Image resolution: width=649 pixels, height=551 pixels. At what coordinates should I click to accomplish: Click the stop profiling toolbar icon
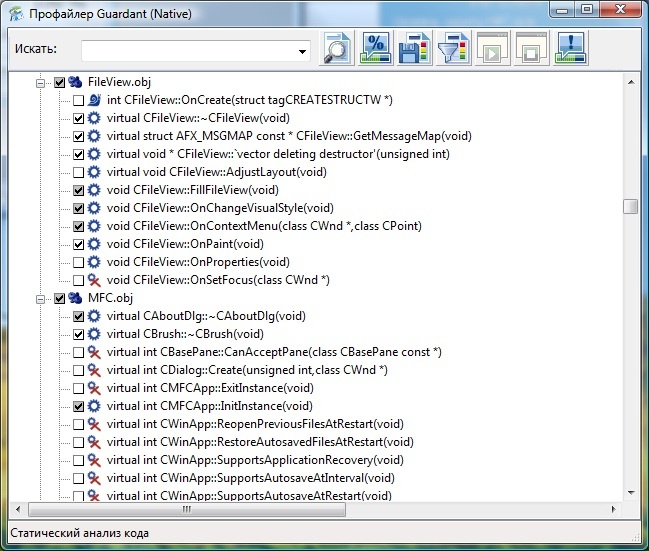529,49
